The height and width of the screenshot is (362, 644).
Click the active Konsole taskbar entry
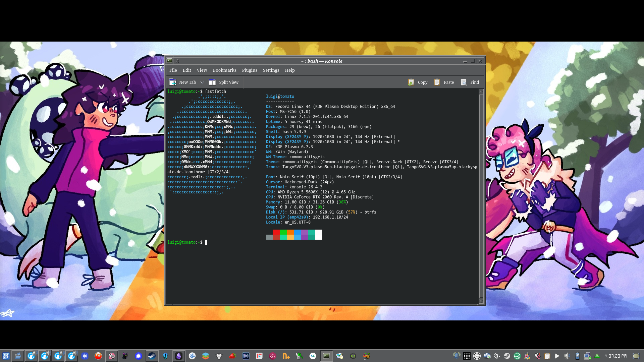point(326,356)
